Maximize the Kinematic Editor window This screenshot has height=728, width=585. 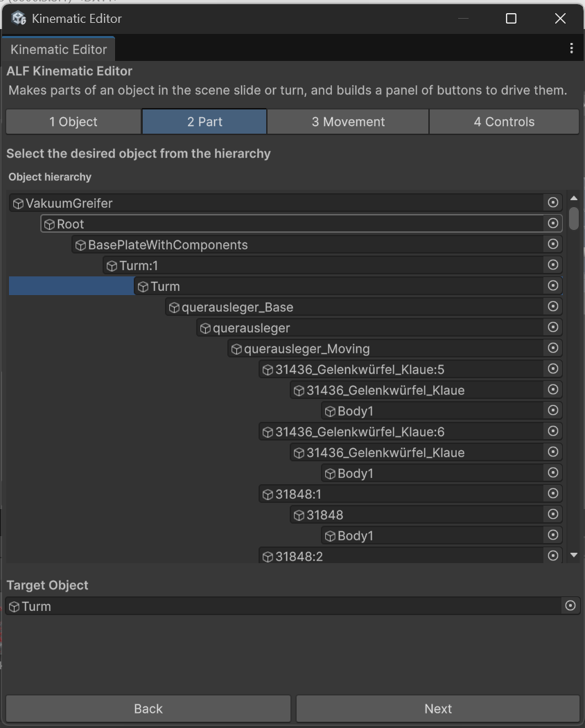(x=511, y=18)
